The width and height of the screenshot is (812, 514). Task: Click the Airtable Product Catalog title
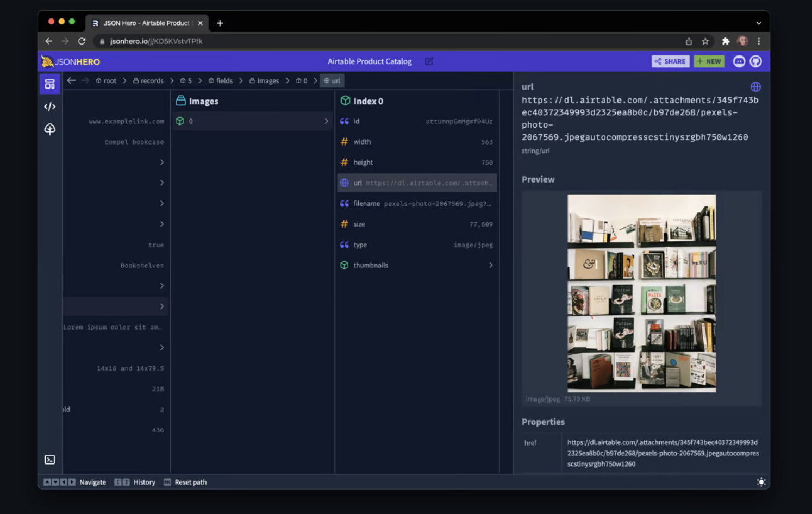click(x=370, y=61)
